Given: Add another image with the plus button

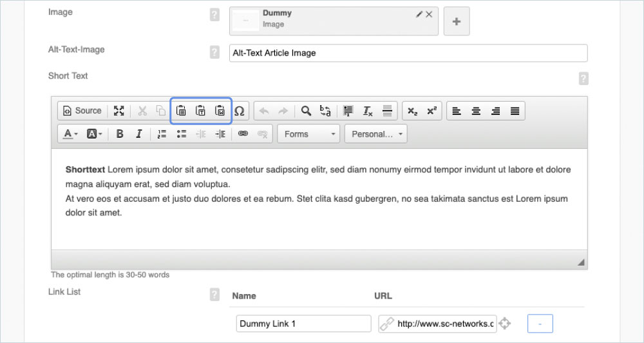Looking at the screenshot, I should click(x=457, y=21).
